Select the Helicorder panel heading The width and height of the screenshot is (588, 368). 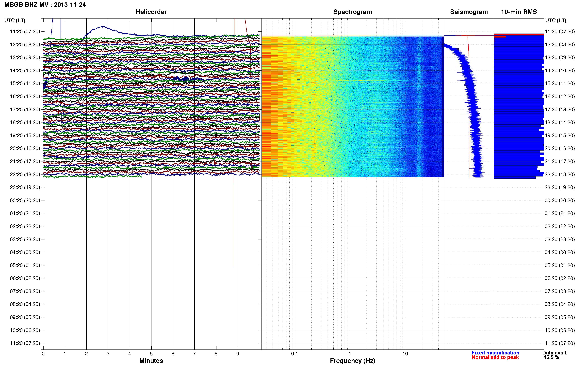pyautogui.click(x=151, y=12)
